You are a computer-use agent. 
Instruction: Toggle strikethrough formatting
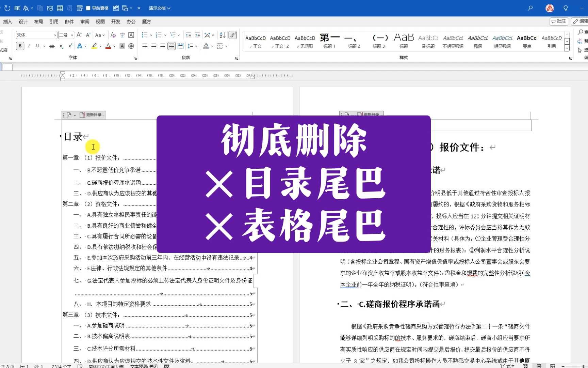(x=52, y=46)
